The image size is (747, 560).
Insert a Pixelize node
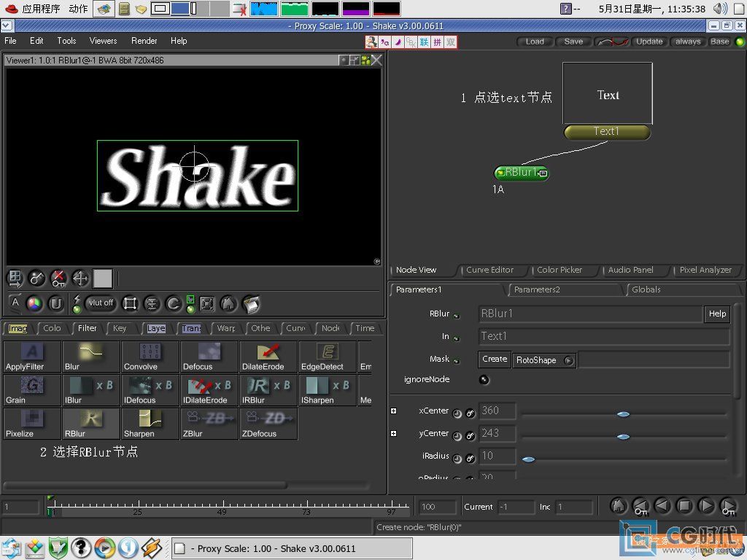pyautogui.click(x=32, y=424)
